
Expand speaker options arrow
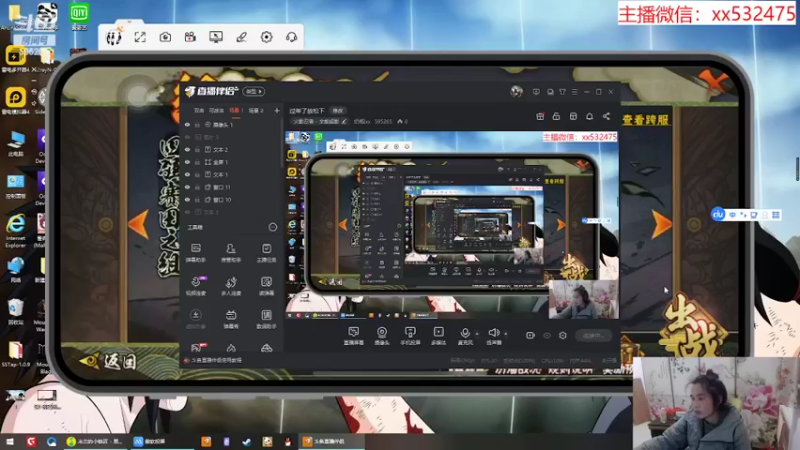(506, 334)
